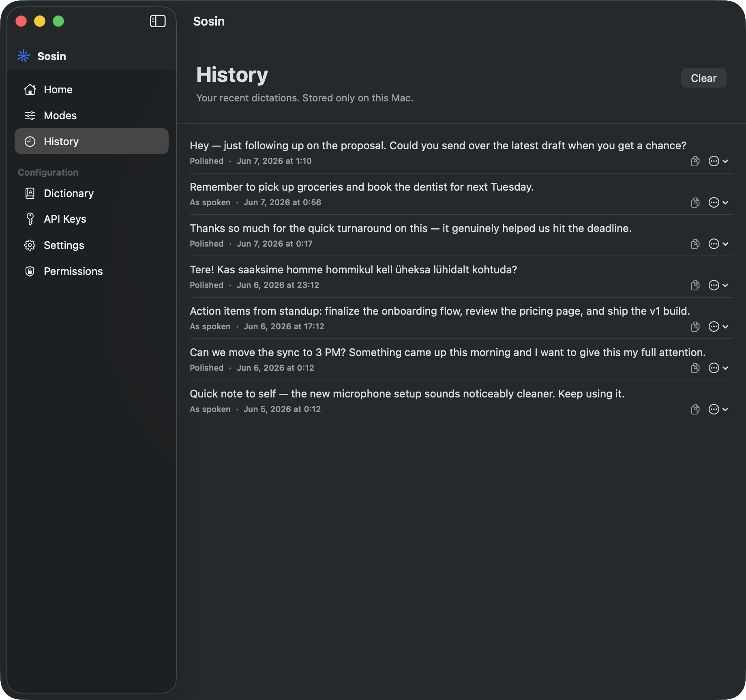Expand options menu for groceries dictation
Image resolution: width=746 pixels, height=700 pixels.
[718, 203]
